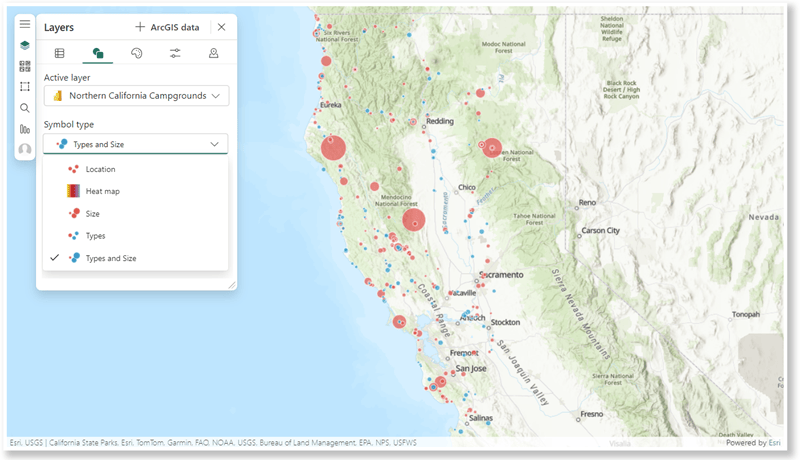The height and width of the screenshot is (460, 800).
Task: Open the ArcGIS user account icon
Action: (x=24, y=149)
